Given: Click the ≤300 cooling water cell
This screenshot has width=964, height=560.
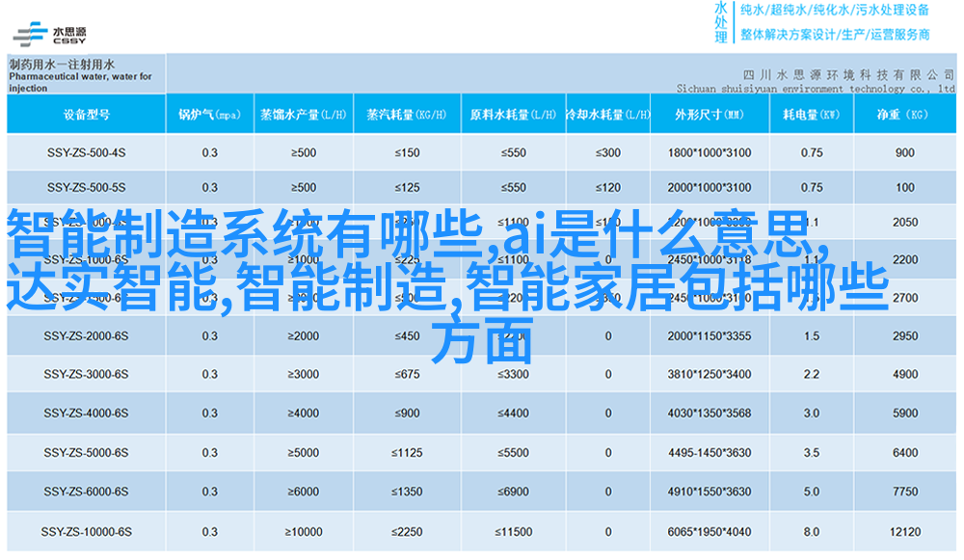Looking at the screenshot, I should 607,152.
